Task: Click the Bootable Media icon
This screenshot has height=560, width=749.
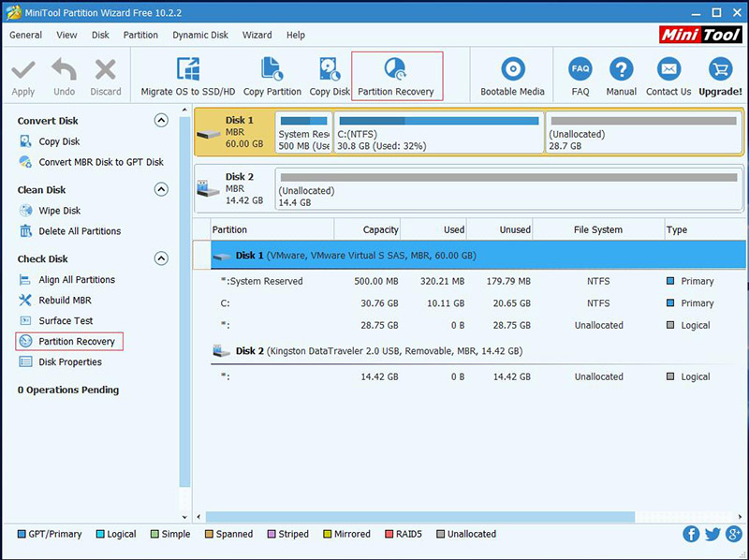Action: 512,70
